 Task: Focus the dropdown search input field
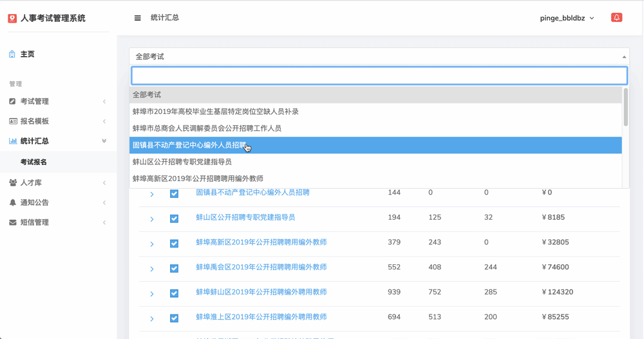point(379,75)
